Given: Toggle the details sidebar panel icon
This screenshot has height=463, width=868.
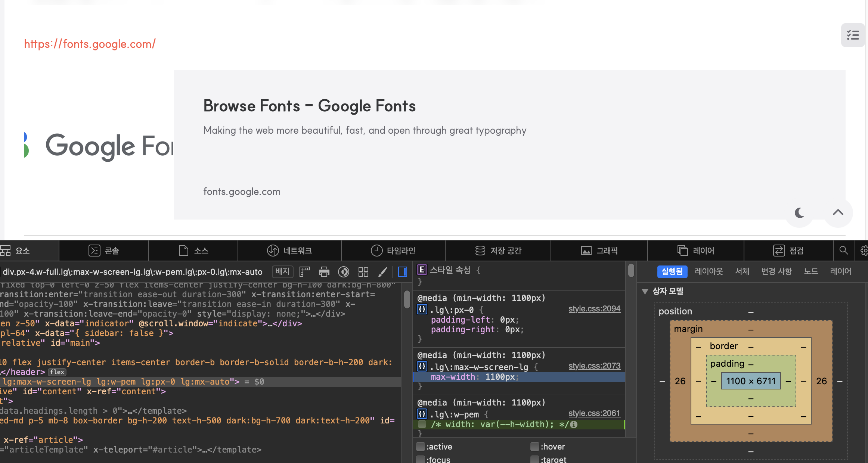Looking at the screenshot, I should tap(403, 272).
